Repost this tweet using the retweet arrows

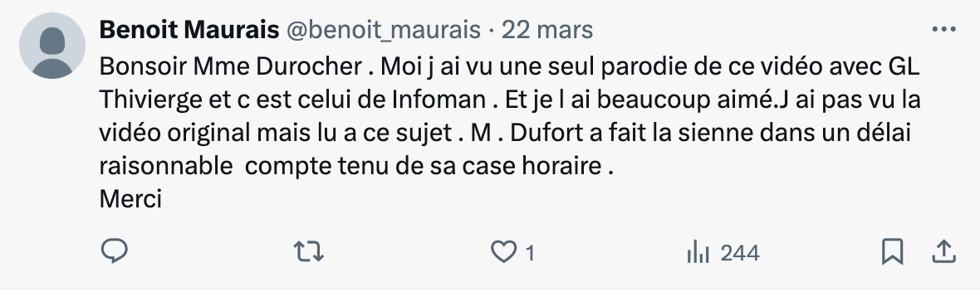coord(309,252)
